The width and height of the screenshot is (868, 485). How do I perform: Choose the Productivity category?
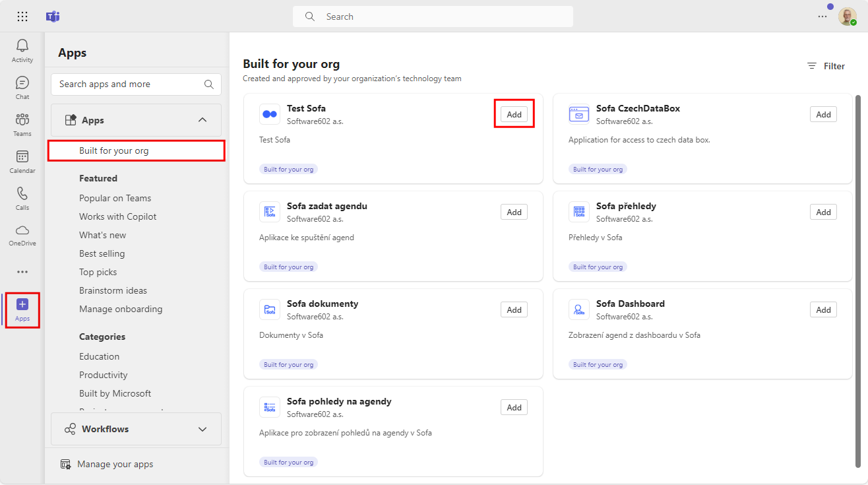click(x=104, y=375)
